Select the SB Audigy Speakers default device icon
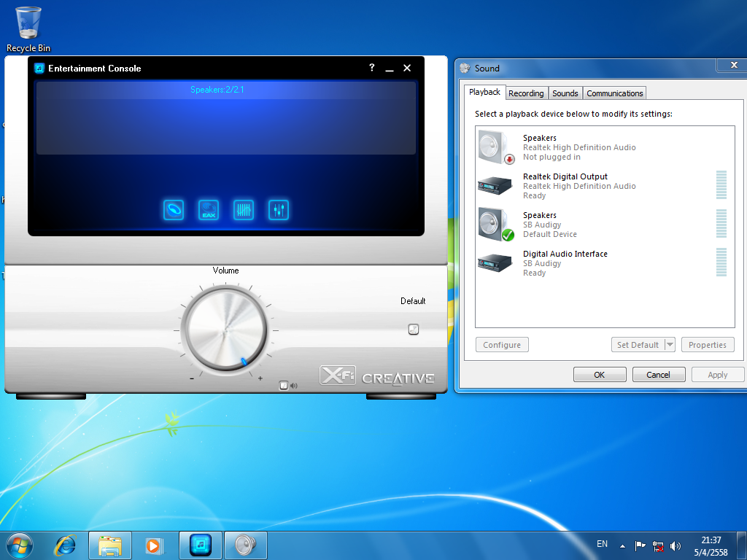The image size is (747, 560). (x=496, y=225)
